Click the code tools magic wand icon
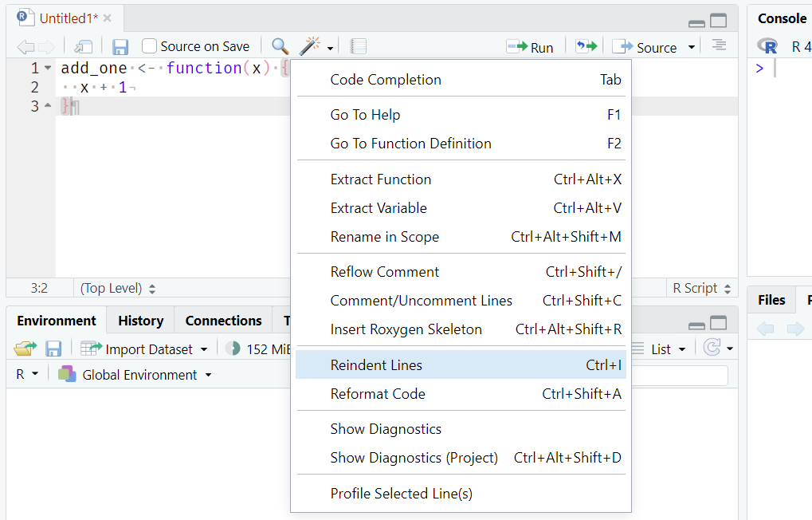This screenshot has height=520, width=812. click(x=309, y=47)
